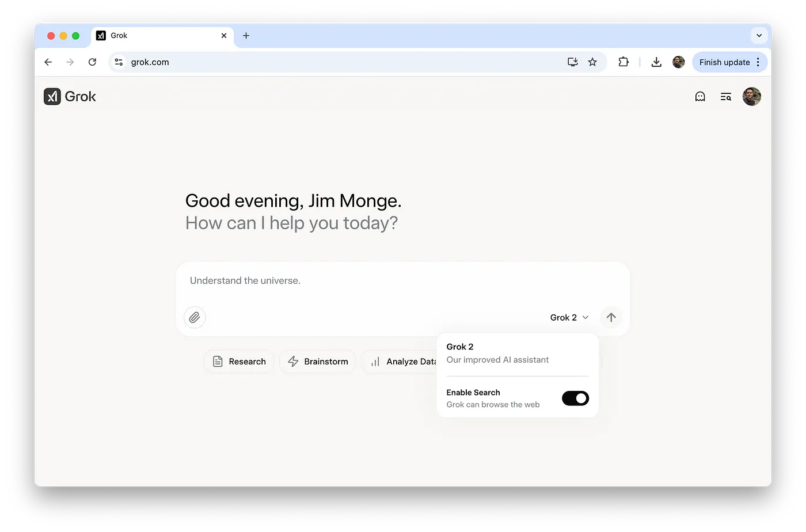The width and height of the screenshot is (806, 532).
Task: Click 'Our improved AI assistant' text
Action: click(498, 360)
